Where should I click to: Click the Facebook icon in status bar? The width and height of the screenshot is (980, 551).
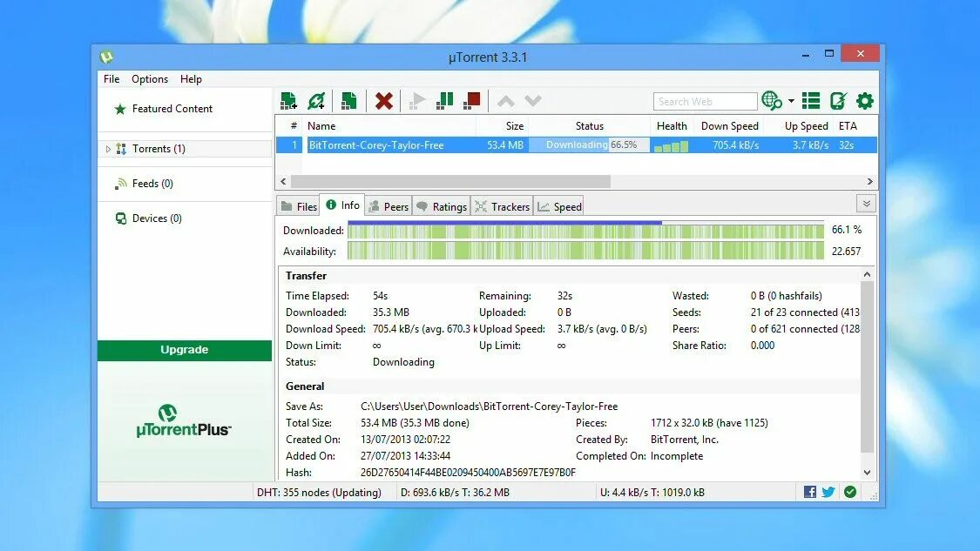click(x=809, y=493)
